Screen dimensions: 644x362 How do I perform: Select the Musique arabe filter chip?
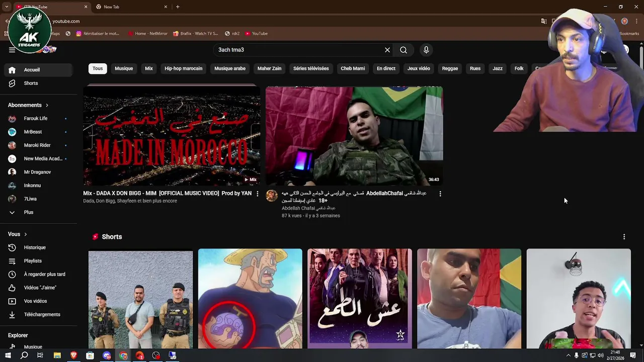230,68
